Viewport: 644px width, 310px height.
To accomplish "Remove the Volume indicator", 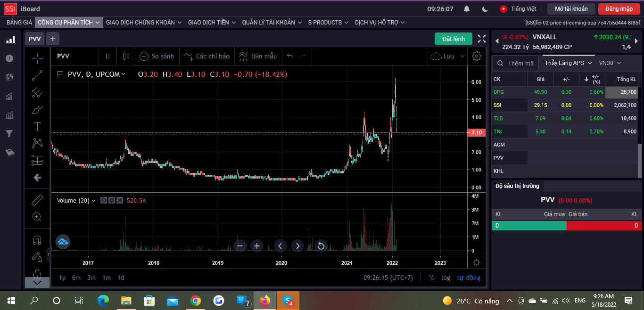I will click(120, 200).
